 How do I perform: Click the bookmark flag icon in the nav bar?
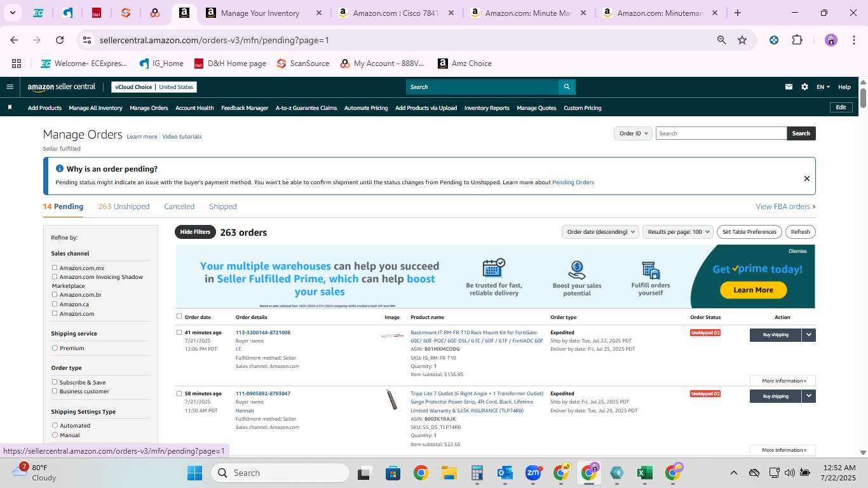[10, 107]
